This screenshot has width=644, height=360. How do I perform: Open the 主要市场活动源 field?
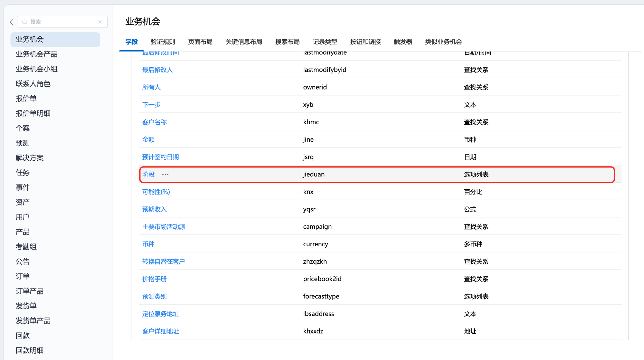pos(164,227)
